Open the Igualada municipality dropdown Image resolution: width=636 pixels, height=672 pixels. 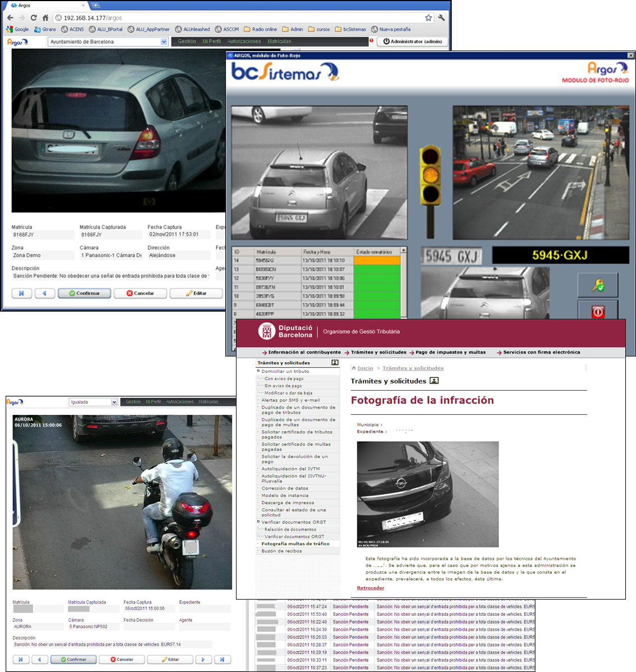115,402
